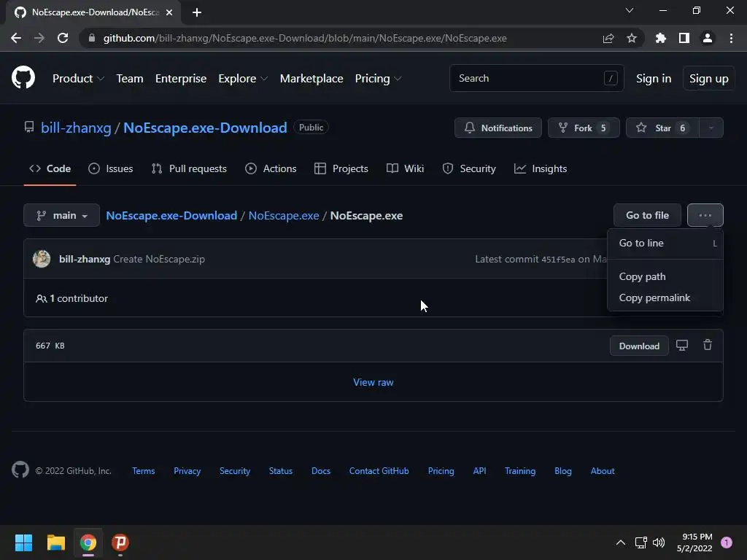Click the Notifications button
The width and height of the screenshot is (747, 560).
pyautogui.click(x=498, y=128)
